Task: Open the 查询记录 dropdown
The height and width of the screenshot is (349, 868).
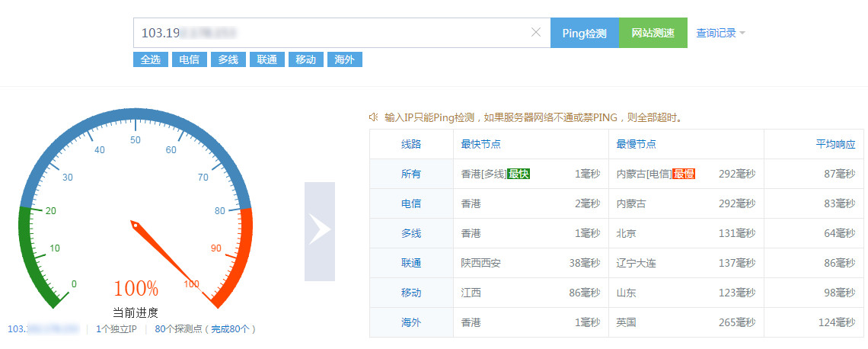Action: coord(720,33)
